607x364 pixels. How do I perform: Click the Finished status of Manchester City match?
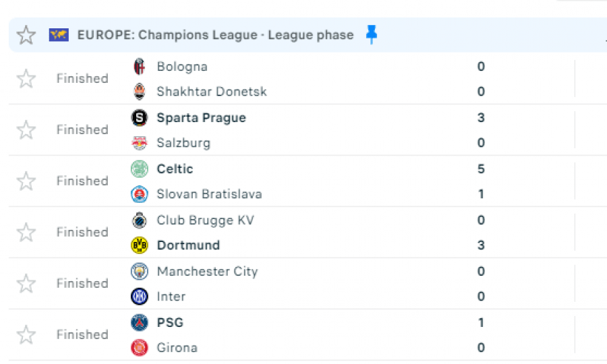pyautogui.click(x=82, y=284)
